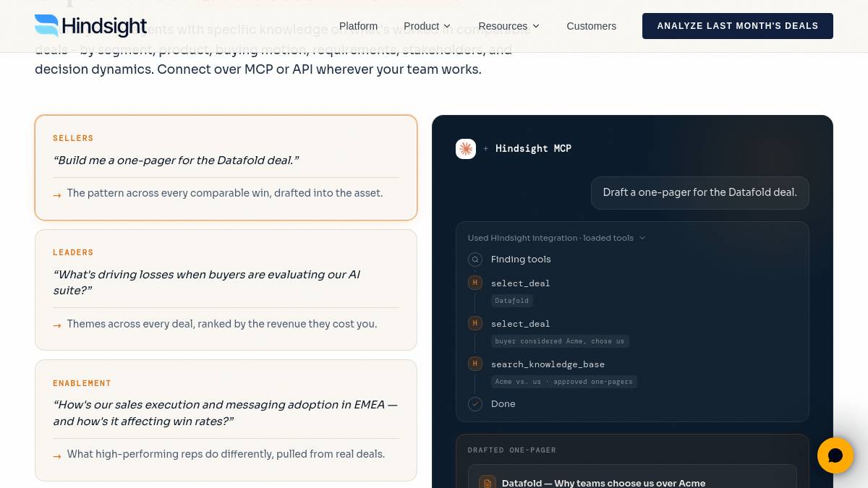Viewport: 868px width, 488px height.
Task: Click the 'Draft a one-pager for the Datafold deal' message
Action: pyautogui.click(x=699, y=193)
